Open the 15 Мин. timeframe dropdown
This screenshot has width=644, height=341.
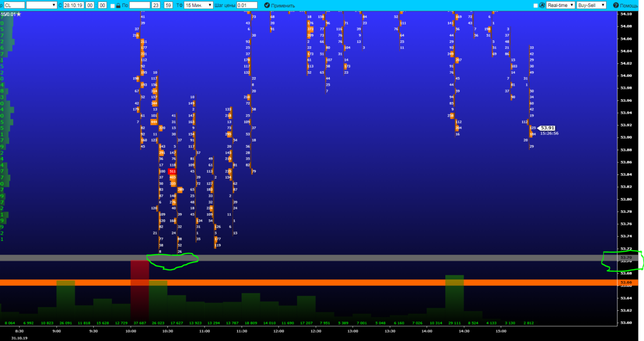coord(198,5)
